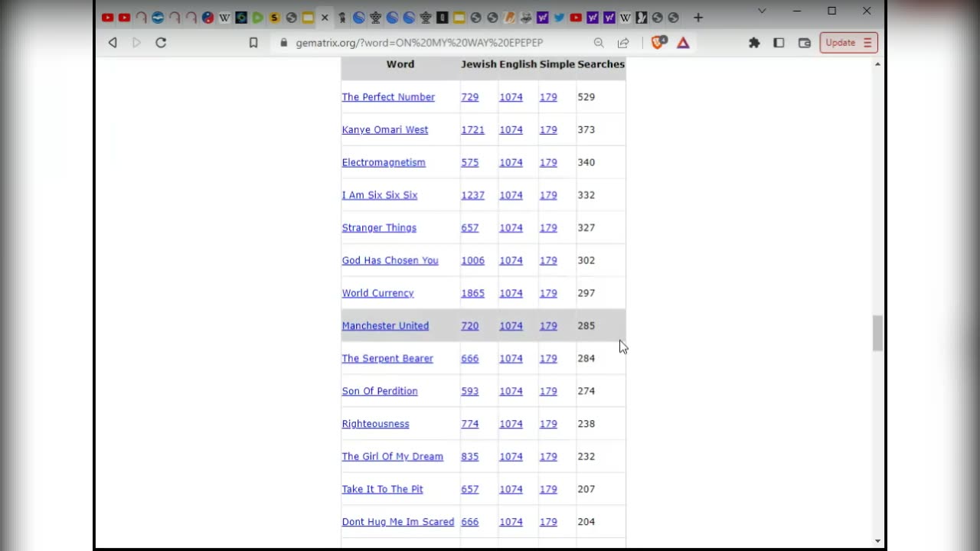Open The Perfect Number link
Image resolution: width=980 pixels, height=551 pixels.
click(x=388, y=97)
